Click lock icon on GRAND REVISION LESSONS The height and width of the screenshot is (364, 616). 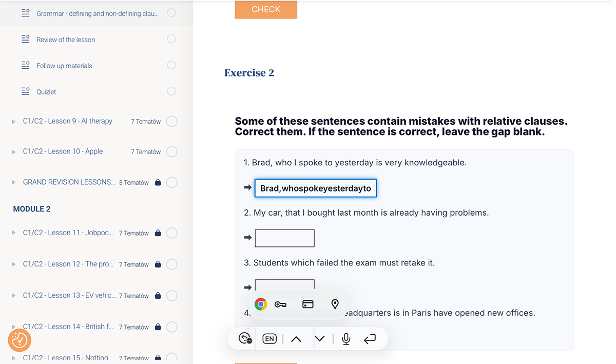(158, 182)
